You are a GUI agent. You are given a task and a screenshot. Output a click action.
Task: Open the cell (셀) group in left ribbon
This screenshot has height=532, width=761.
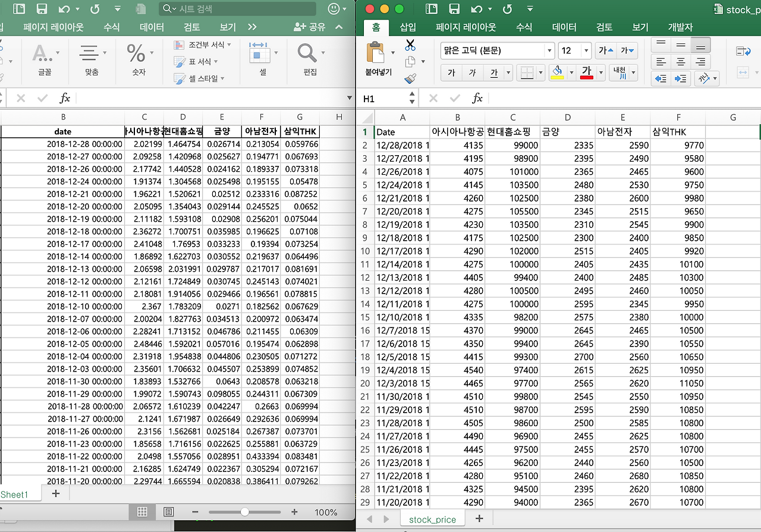[x=263, y=60]
